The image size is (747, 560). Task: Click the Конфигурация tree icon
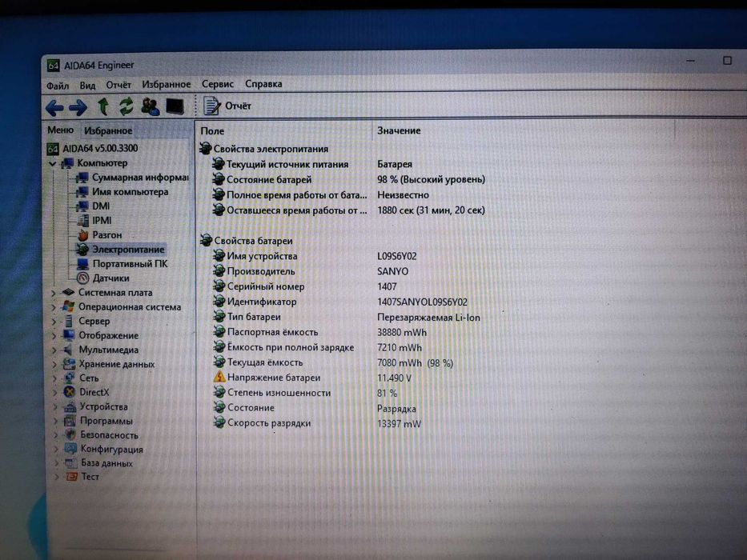(71, 449)
